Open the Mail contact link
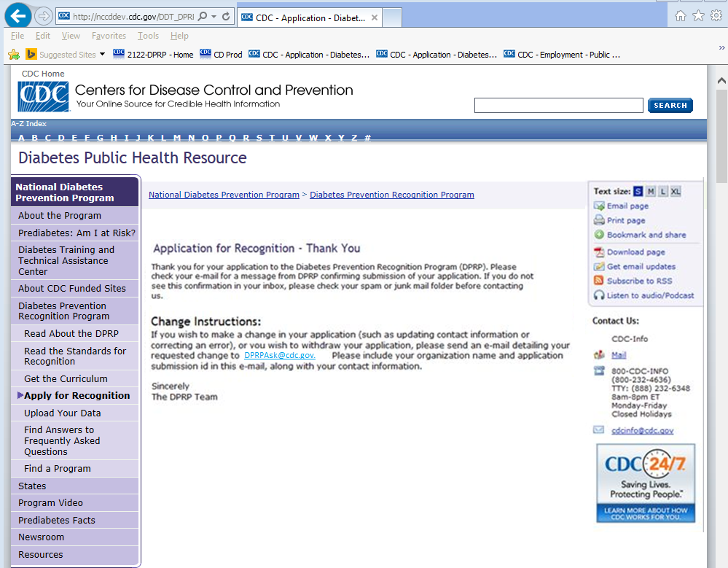Image resolution: width=728 pixels, height=568 pixels. (619, 355)
